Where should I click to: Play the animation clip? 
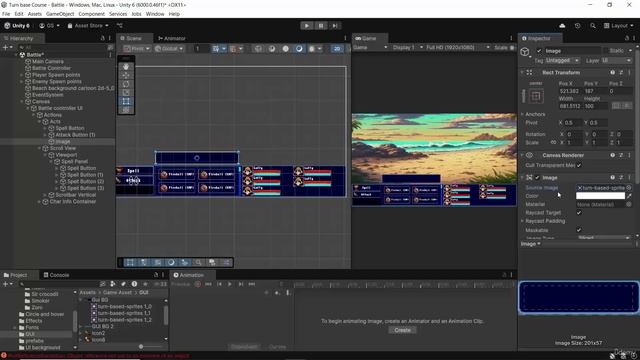(x=230, y=284)
